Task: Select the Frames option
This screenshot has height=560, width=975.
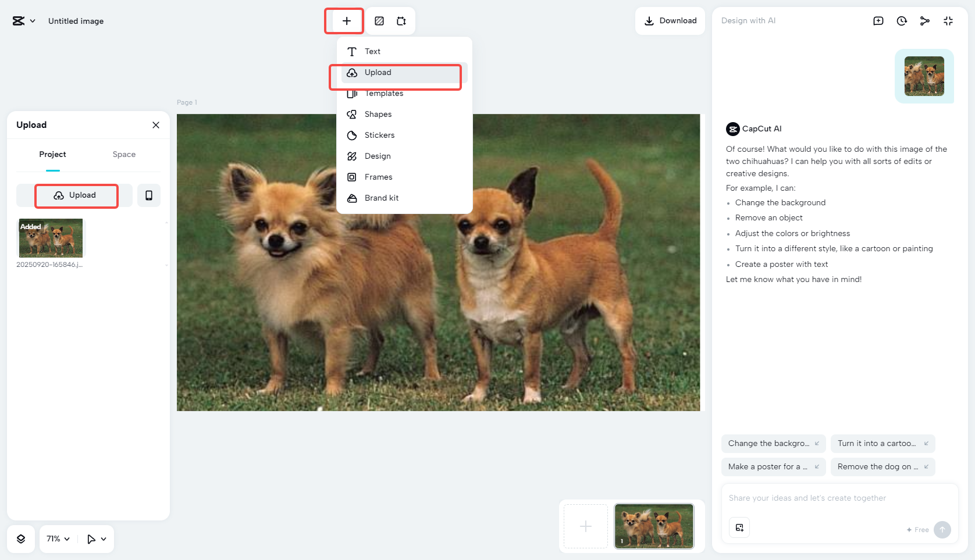Action: [x=378, y=177]
